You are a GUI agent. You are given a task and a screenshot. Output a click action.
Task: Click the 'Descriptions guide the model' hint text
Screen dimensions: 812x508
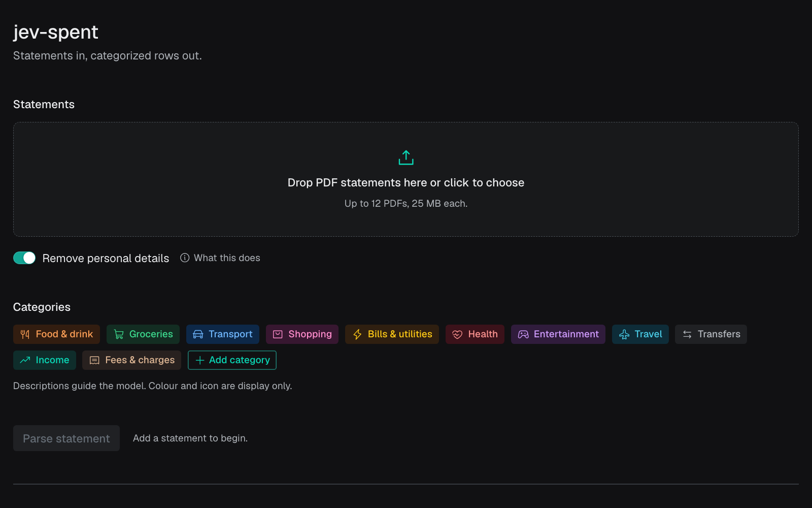point(153,386)
